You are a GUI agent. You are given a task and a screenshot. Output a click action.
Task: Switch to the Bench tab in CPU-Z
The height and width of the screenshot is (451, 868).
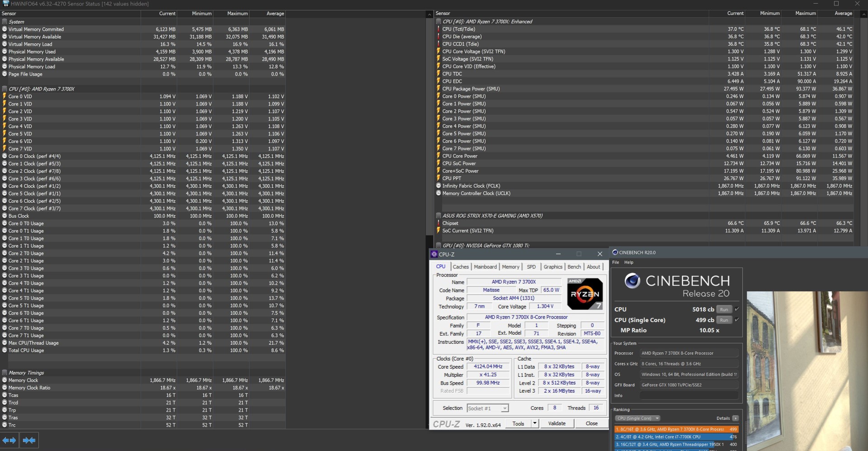click(574, 267)
